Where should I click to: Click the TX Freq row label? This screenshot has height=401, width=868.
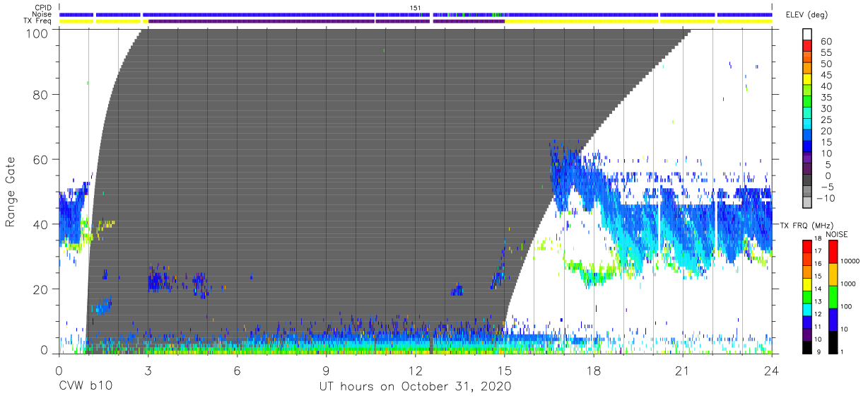37,21
